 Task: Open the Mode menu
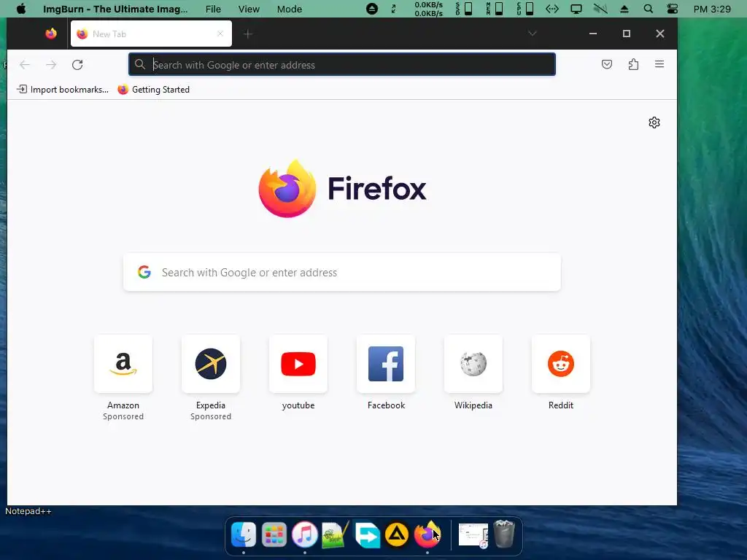[x=289, y=9]
